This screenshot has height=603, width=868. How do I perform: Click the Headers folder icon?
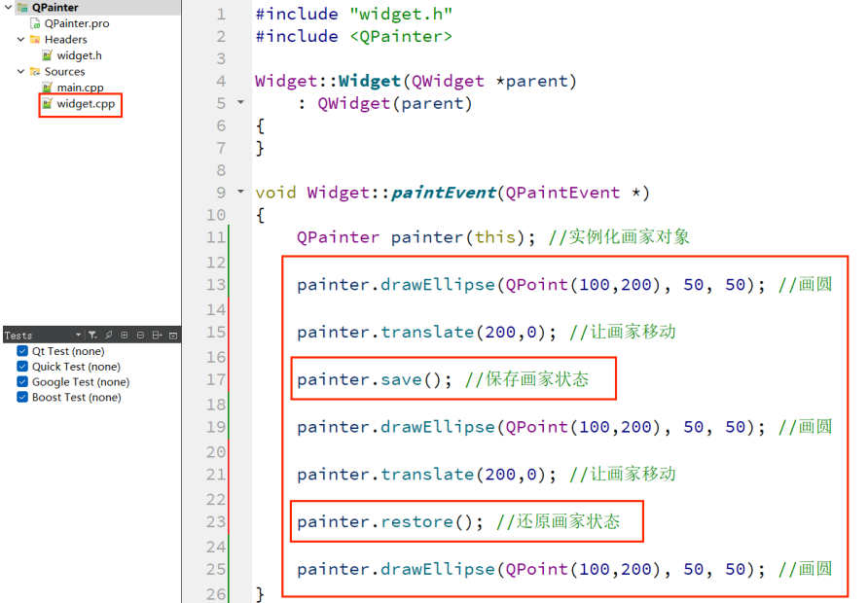click(x=35, y=39)
